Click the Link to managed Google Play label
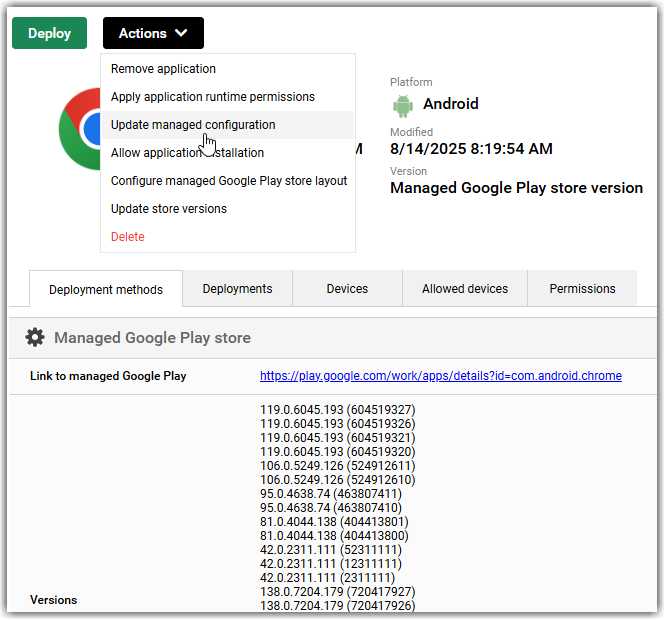This screenshot has height=620, width=665. pos(108,376)
